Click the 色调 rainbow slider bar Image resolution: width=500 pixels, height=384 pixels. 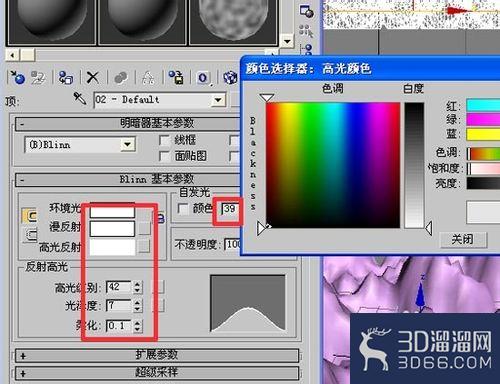coord(483,153)
